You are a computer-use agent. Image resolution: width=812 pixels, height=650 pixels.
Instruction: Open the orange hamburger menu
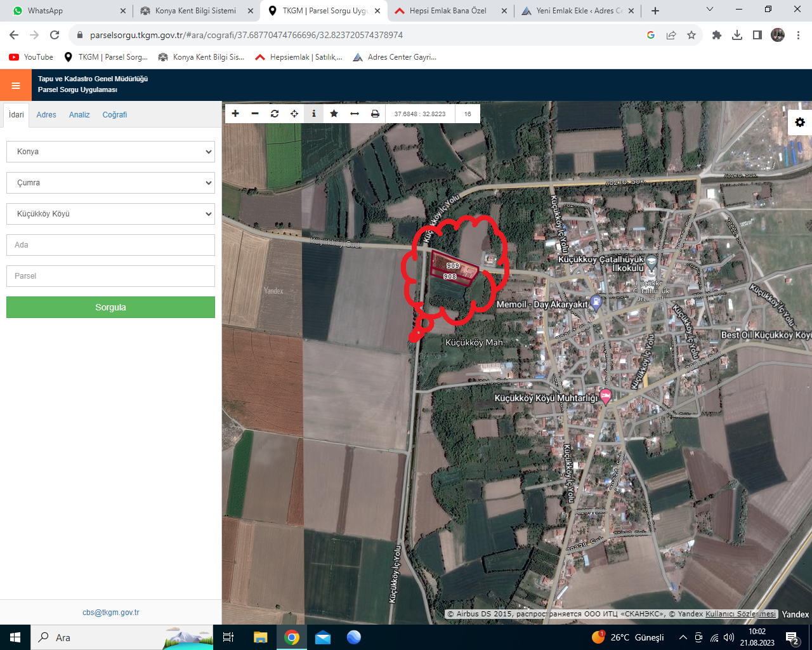click(x=16, y=85)
